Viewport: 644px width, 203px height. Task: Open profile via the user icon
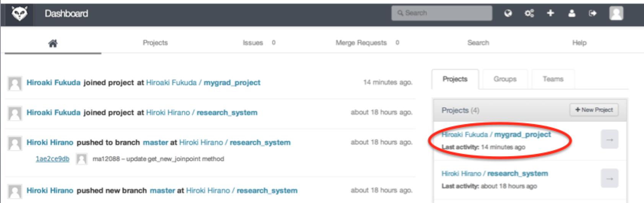(572, 13)
